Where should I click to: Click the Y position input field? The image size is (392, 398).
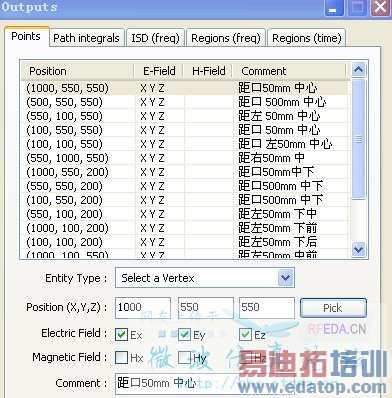(206, 307)
